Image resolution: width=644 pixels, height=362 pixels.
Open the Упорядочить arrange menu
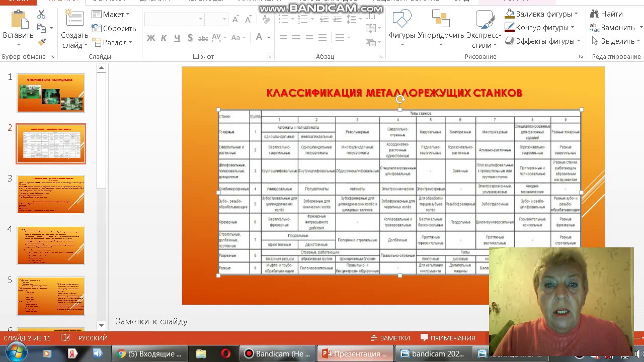441,28
